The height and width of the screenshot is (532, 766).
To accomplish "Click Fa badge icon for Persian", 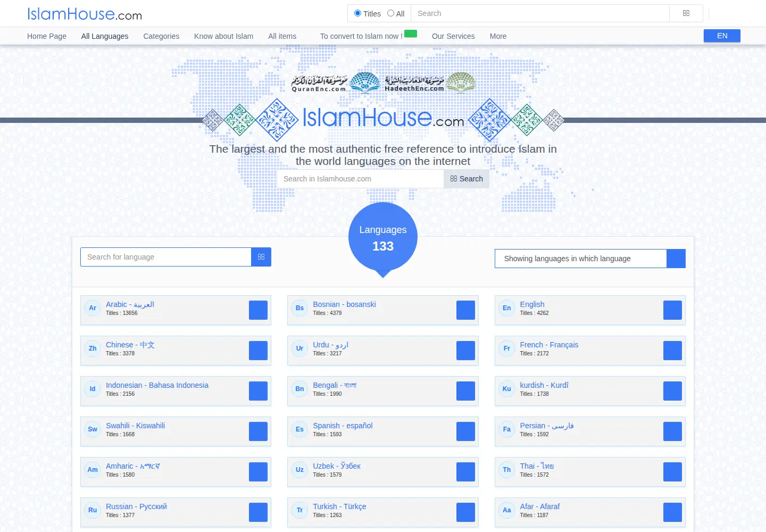I will pyautogui.click(x=506, y=429).
